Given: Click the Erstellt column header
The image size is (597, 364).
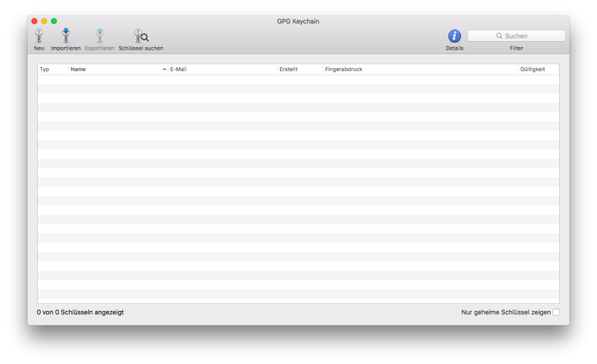Looking at the screenshot, I should 300,69.
